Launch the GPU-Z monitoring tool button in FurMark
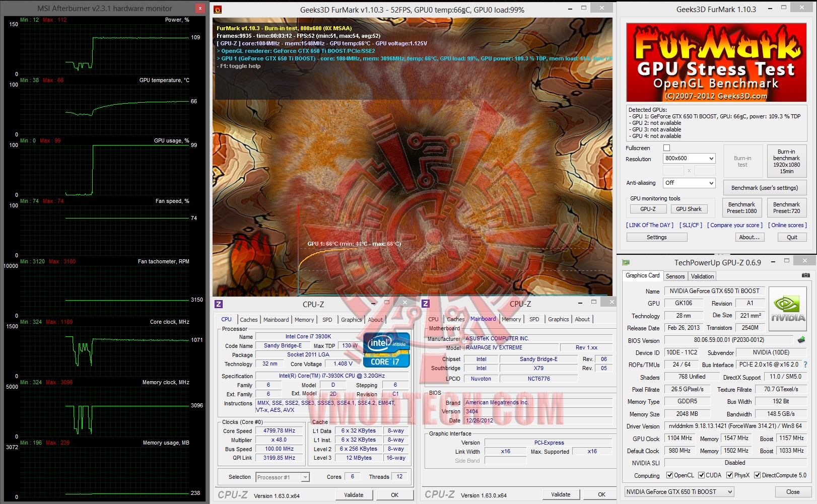Screen dimensions: 817x504 tap(648, 209)
